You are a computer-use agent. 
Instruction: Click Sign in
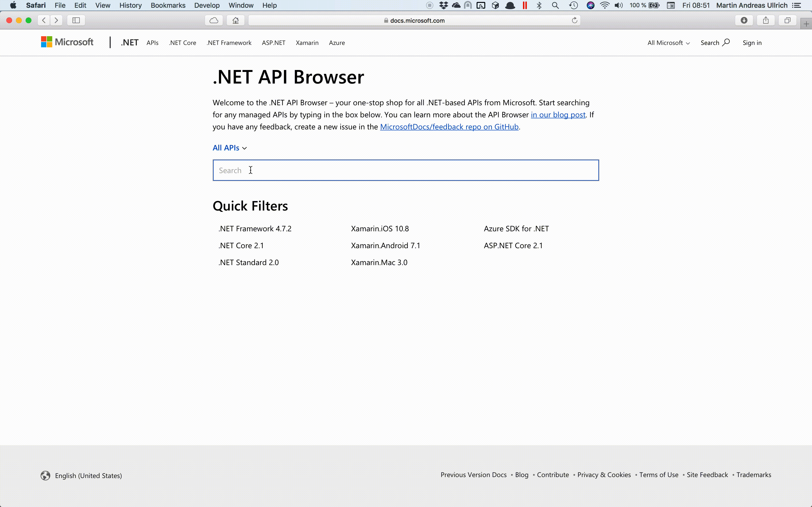[752, 43]
